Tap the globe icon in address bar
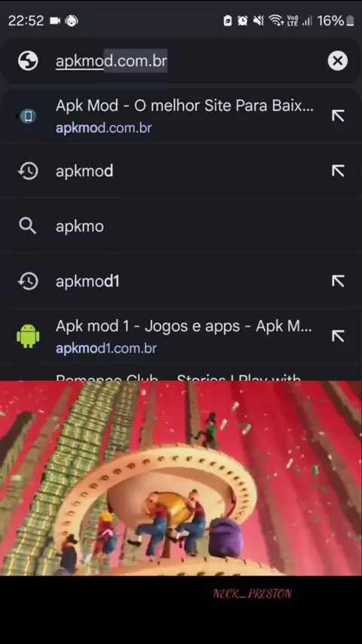Viewport: 362px width, 644px height. click(x=28, y=61)
